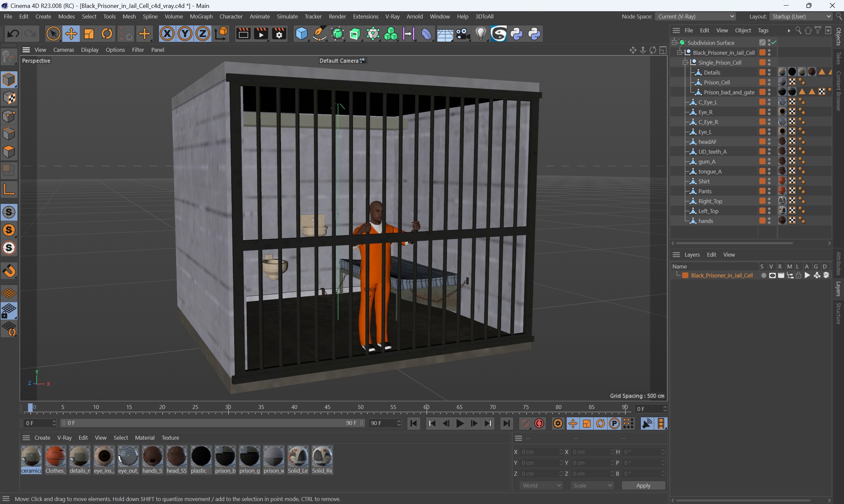Switch to Points mode
This screenshot has width=844, height=504.
(9, 116)
